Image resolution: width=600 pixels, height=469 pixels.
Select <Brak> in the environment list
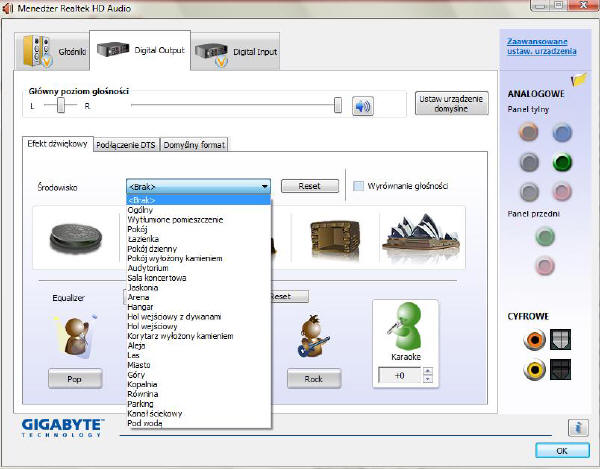(x=198, y=200)
